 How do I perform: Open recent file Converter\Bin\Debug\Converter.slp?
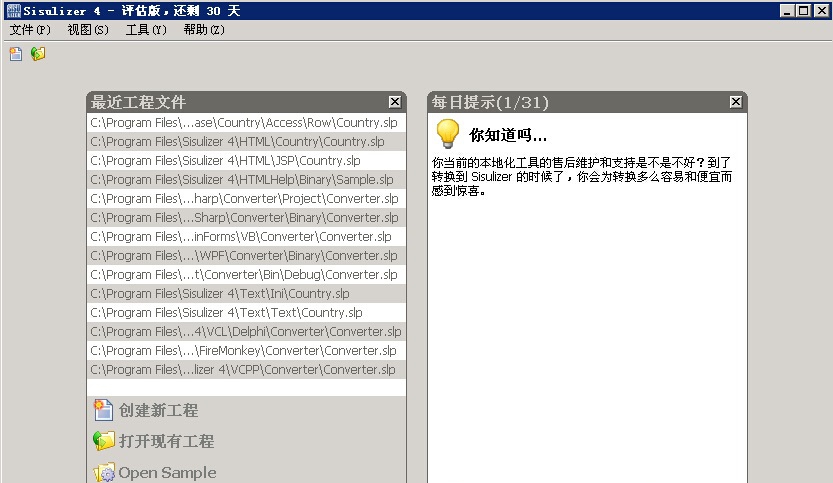click(x=246, y=275)
